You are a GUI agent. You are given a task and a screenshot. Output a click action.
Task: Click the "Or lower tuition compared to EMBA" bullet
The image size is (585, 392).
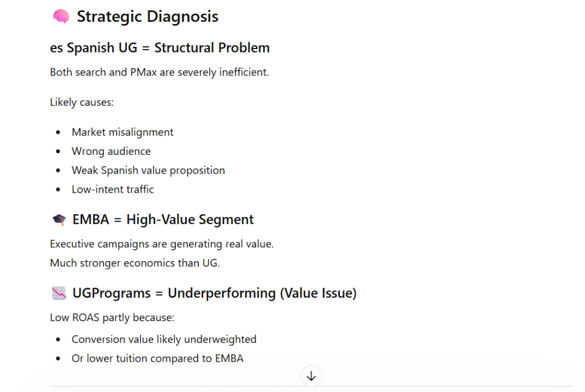157,358
